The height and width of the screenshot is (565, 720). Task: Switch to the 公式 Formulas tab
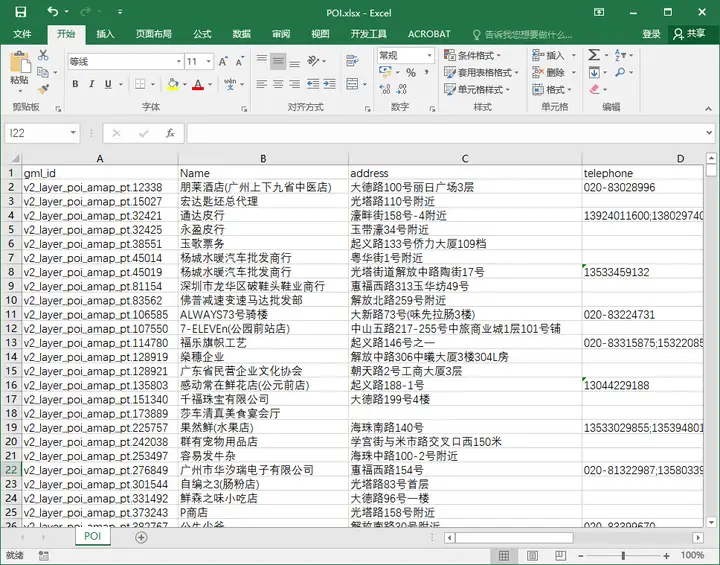[x=202, y=34]
